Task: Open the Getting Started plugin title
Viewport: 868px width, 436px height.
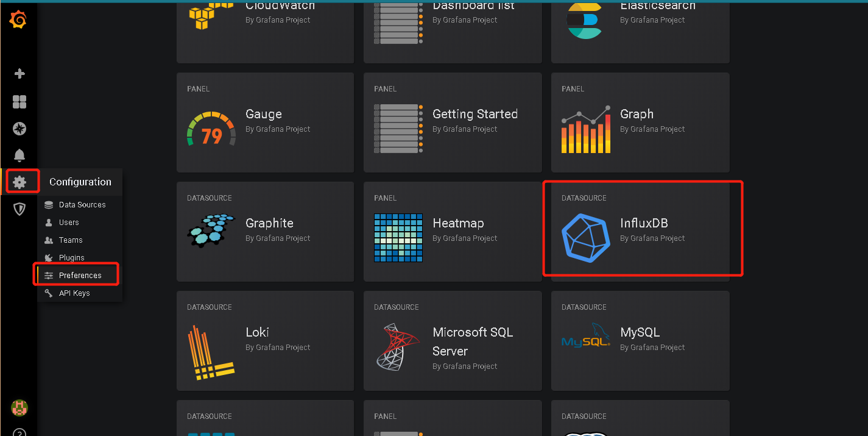Action: pyautogui.click(x=475, y=114)
